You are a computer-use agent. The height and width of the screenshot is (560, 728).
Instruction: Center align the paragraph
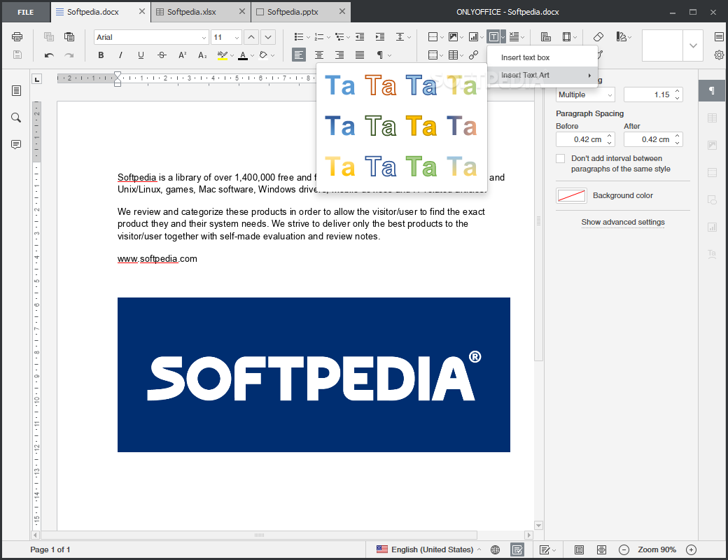319,55
